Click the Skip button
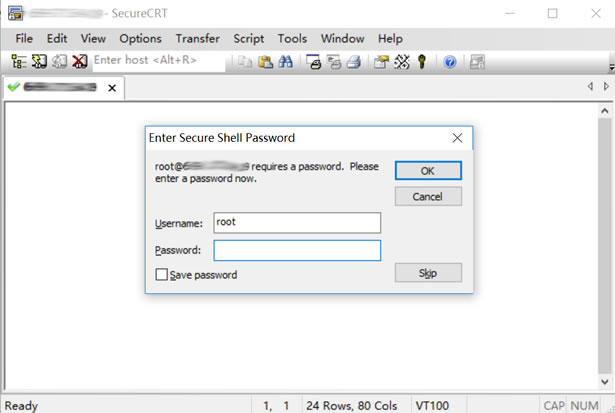Viewport: 615px width, 413px height. (428, 273)
